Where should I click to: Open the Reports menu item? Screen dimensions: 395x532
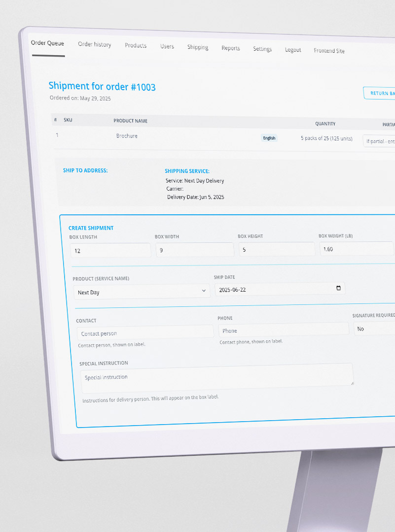tap(230, 48)
